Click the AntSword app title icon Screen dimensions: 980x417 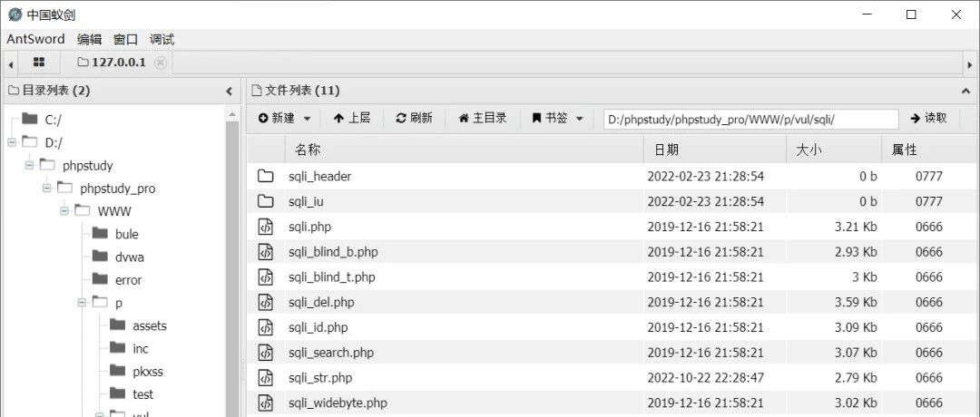[15, 15]
